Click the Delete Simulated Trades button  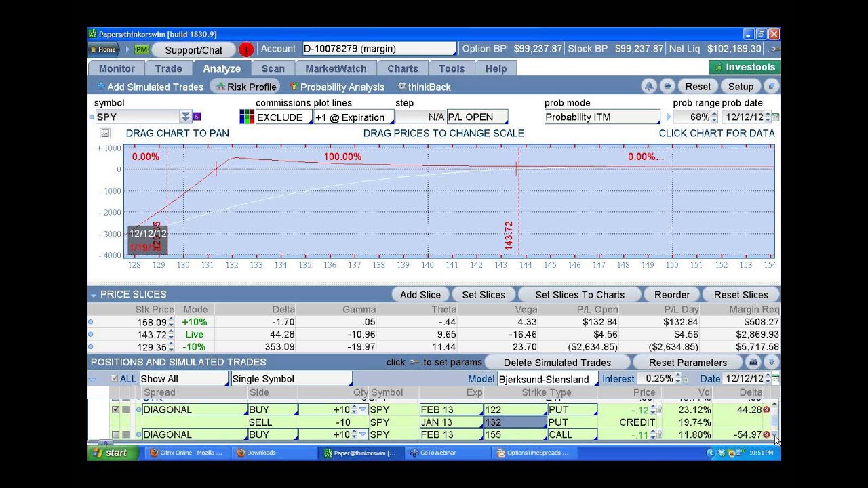pos(557,362)
